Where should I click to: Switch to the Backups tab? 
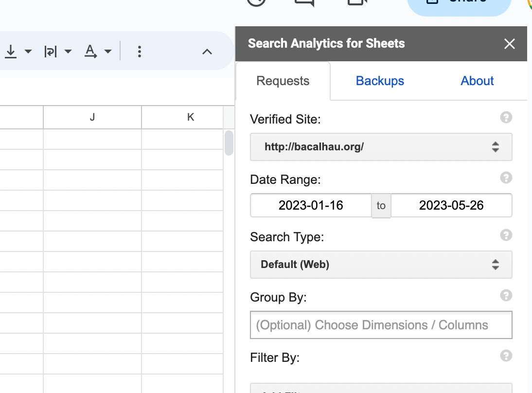380,81
